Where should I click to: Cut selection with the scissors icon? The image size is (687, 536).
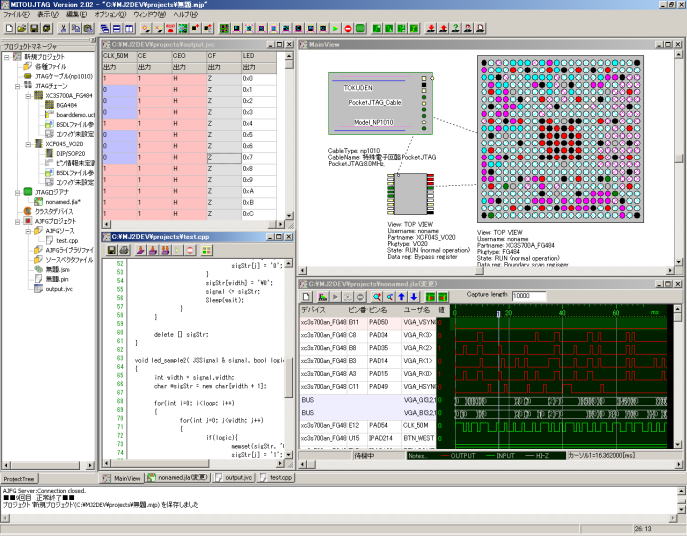click(64, 28)
